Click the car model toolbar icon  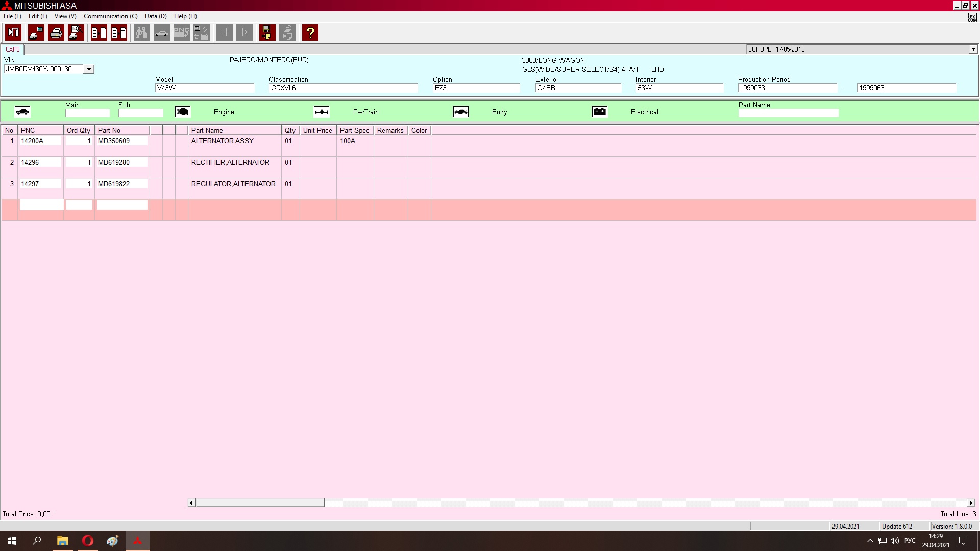[x=161, y=33]
